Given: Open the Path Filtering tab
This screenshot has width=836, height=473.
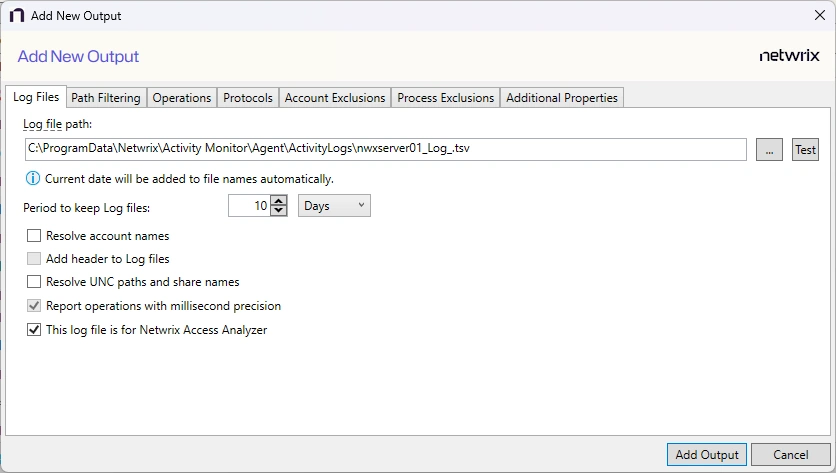Looking at the screenshot, I should 106,98.
